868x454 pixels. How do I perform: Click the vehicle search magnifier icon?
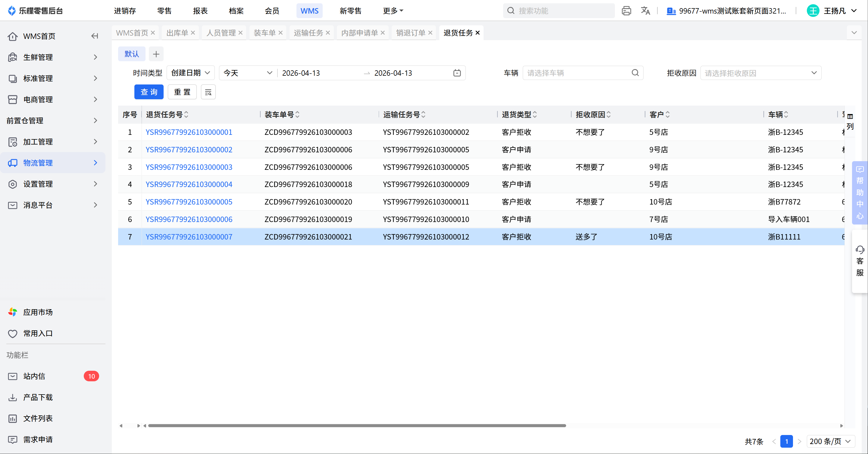coord(635,73)
